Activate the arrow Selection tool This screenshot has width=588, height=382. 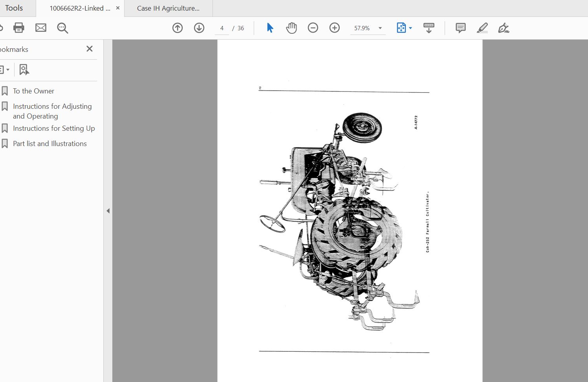tap(270, 28)
